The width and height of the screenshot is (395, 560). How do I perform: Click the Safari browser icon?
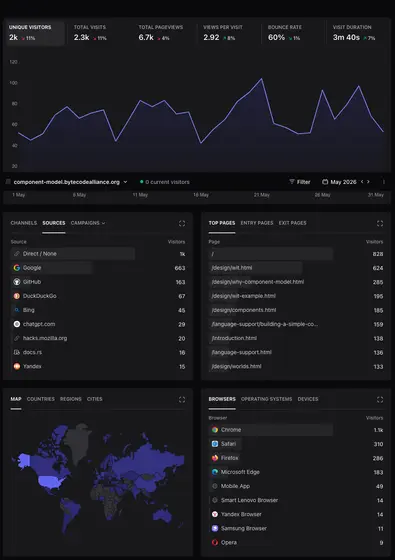click(215, 444)
